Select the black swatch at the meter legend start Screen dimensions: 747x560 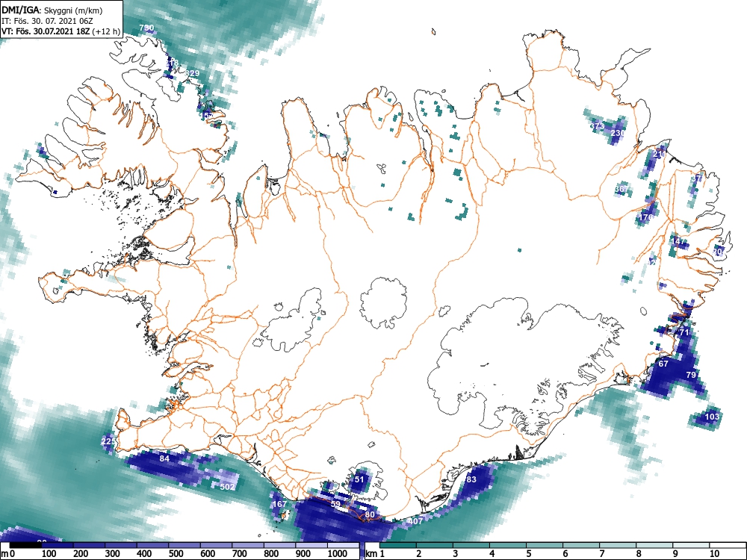pyautogui.click(x=25, y=545)
